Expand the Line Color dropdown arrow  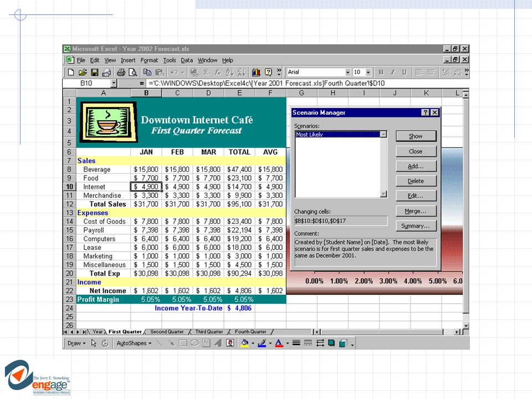point(270,343)
